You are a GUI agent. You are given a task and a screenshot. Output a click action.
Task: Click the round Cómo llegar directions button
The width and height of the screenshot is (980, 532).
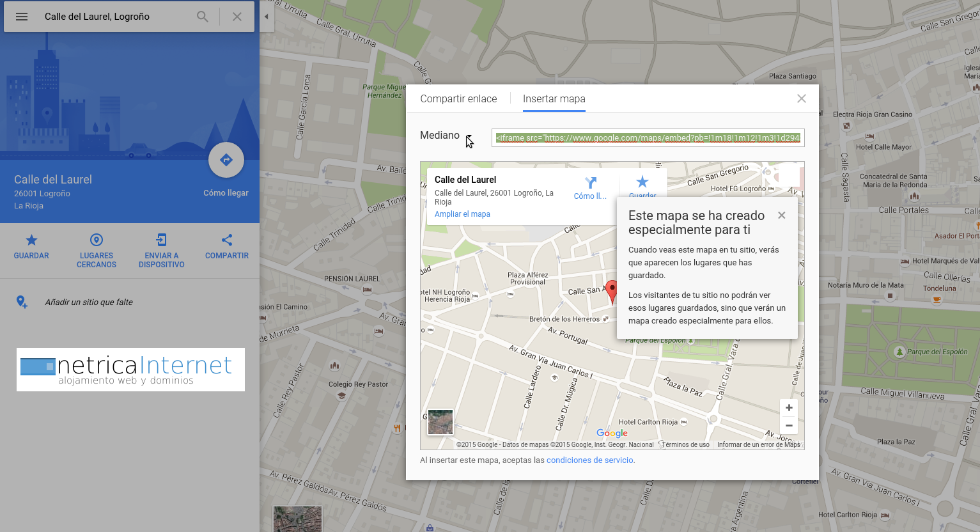[226, 160]
